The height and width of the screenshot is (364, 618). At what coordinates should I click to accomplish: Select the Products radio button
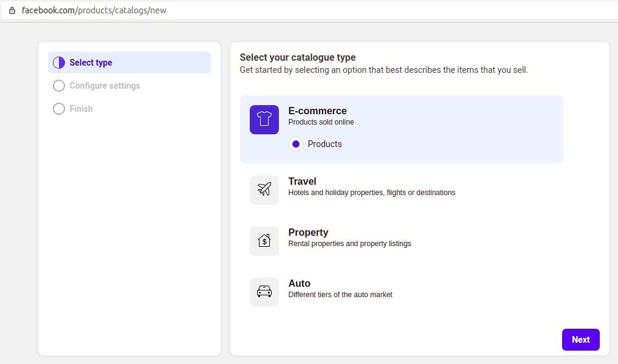click(x=295, y=144)
